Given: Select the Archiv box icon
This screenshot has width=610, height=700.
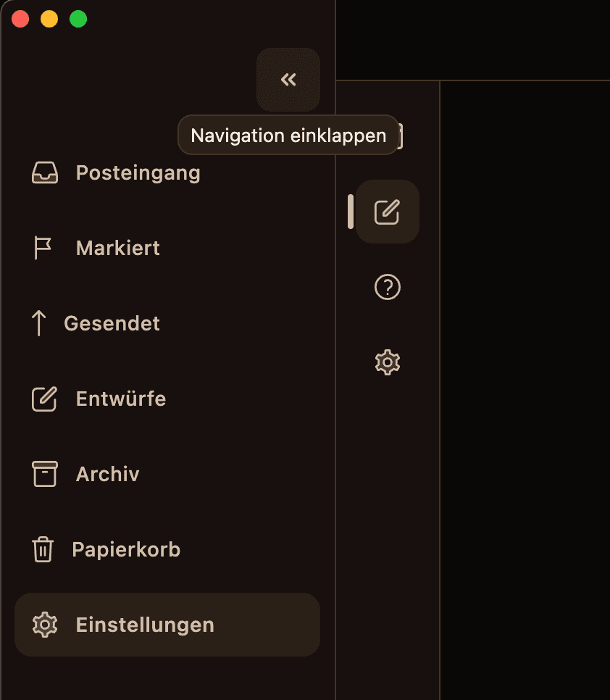Looking at the screenshot, I should coord(43,474).
